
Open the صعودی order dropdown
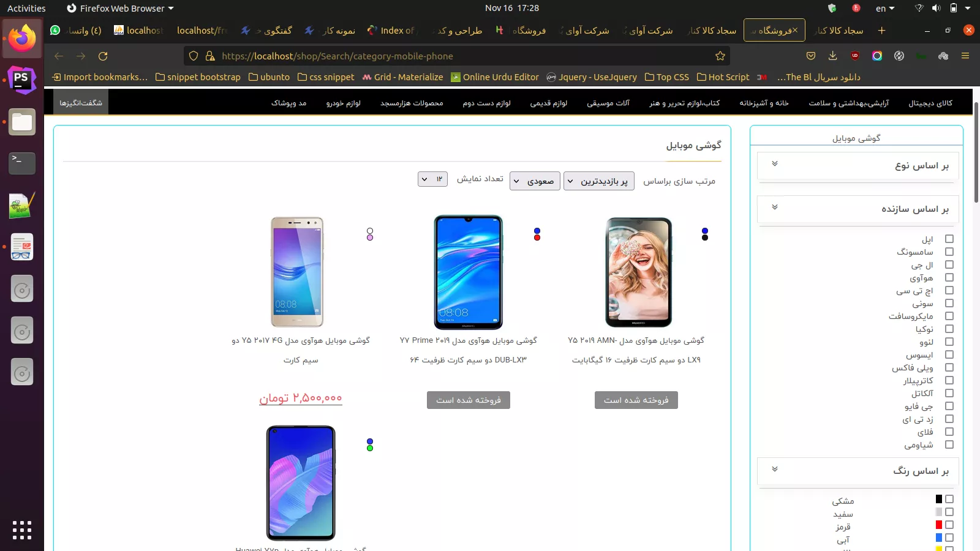pyautogui.click(x=535, y=181)
